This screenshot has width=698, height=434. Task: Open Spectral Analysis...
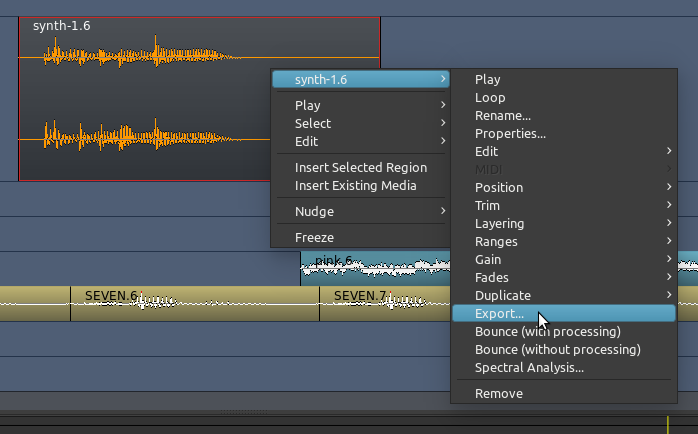pos(564,368)
